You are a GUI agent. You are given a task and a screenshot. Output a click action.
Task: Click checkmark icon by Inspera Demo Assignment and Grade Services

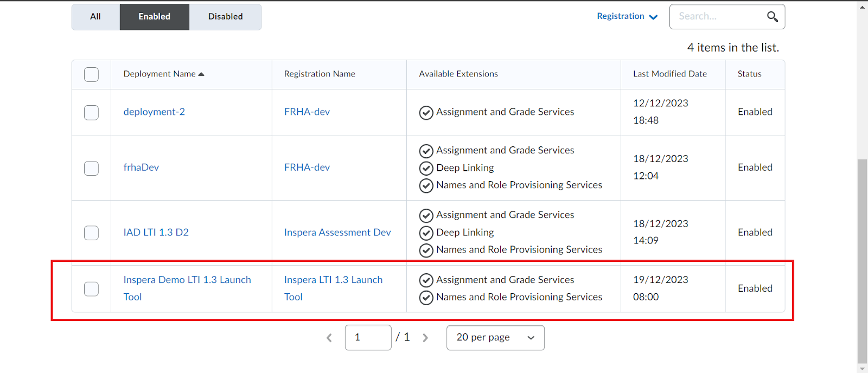[x=426, y=280]
